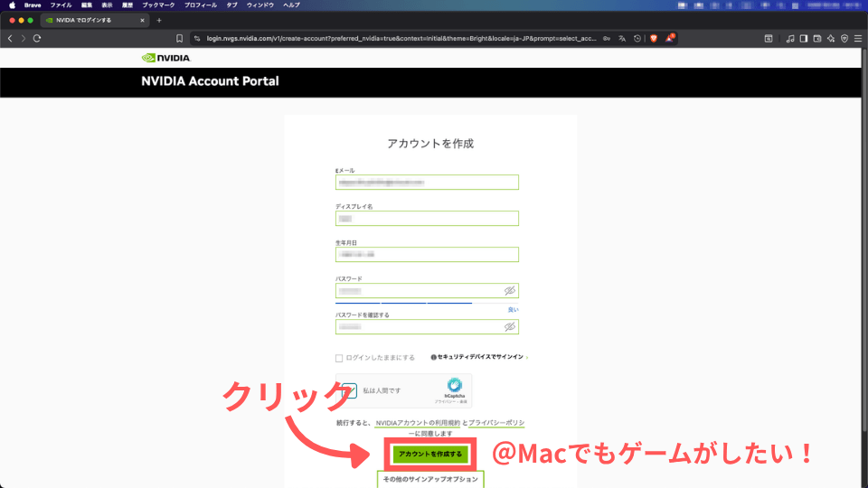Click the browser back arrow
The image size is (868, 488).
10,38
